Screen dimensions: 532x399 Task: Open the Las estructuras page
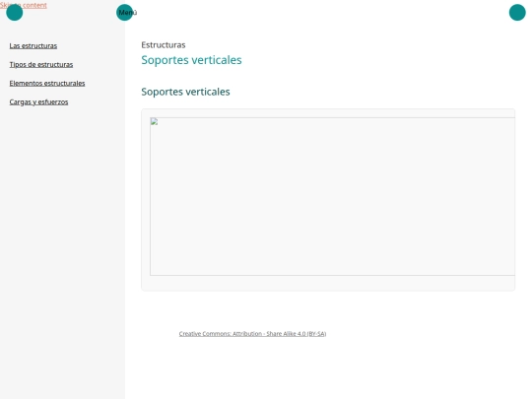[33, 45]
